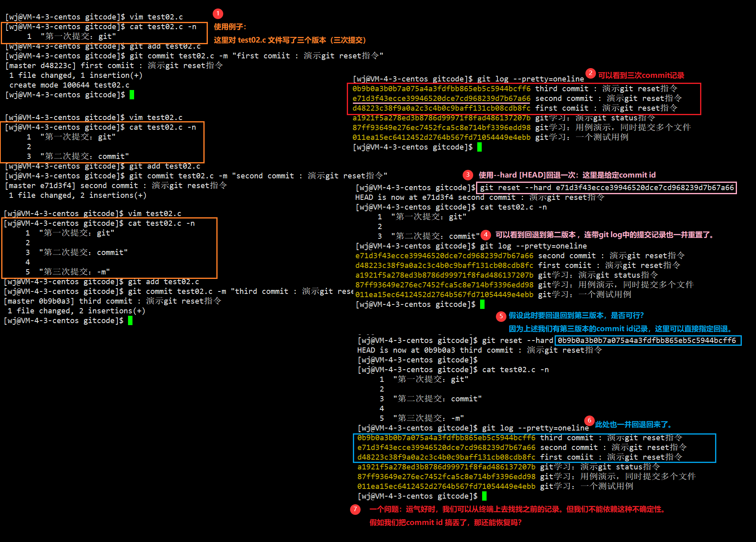Click the 'git commit test02.c -m "second commit' command
This screenshot has width=756, height=542.
tap(196, 176)
